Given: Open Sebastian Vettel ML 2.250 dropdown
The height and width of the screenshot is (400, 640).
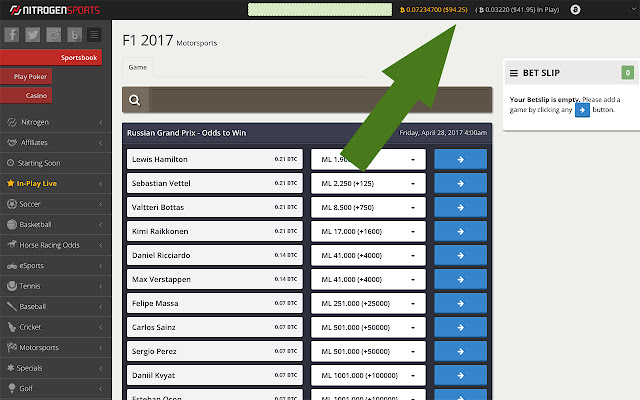Looking at the screenshot, I should [368, 183].
